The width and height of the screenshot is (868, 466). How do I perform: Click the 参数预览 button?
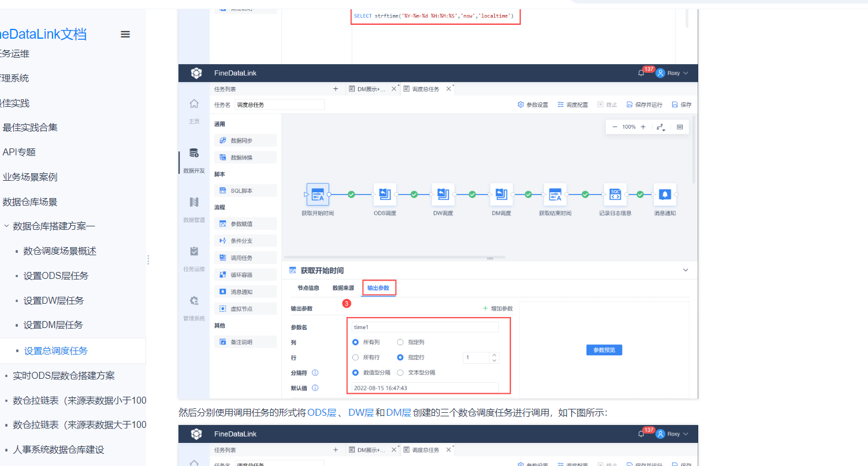[603, 350]
